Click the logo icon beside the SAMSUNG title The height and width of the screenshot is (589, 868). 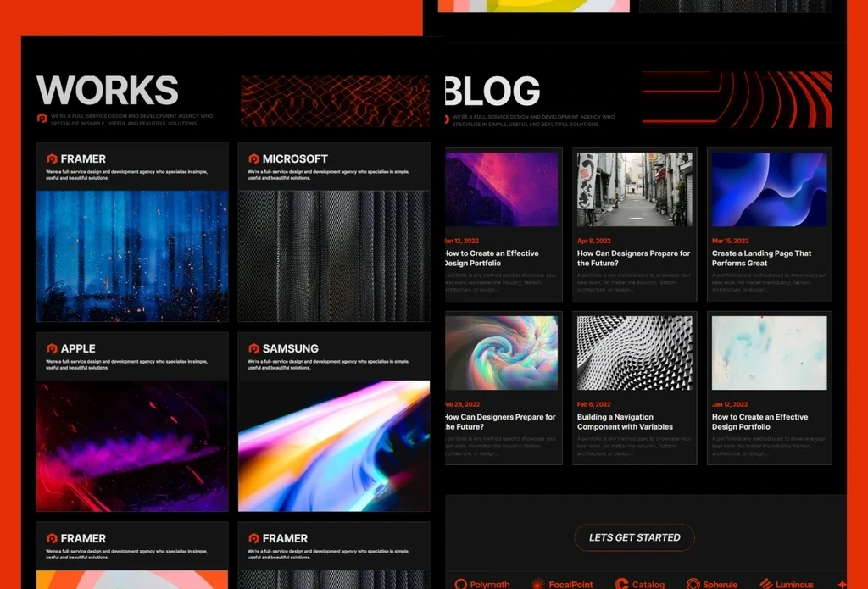tap(253, 349)
